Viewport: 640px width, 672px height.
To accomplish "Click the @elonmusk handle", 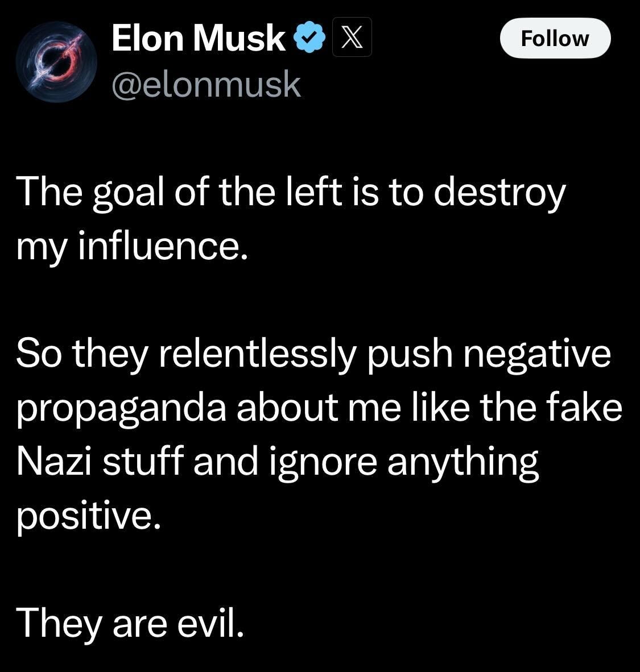I will point(206,85).
